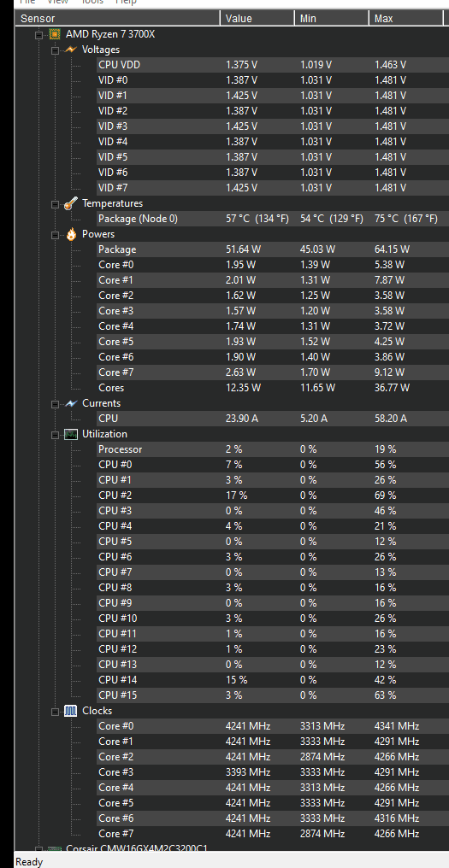
Task: Collapse the Voltages tree group
Action: [x=56, y=50]
